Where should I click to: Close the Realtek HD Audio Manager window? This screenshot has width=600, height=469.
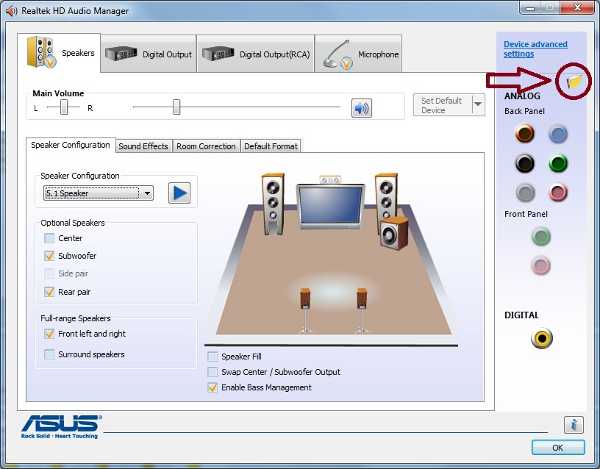click(578, 7)
